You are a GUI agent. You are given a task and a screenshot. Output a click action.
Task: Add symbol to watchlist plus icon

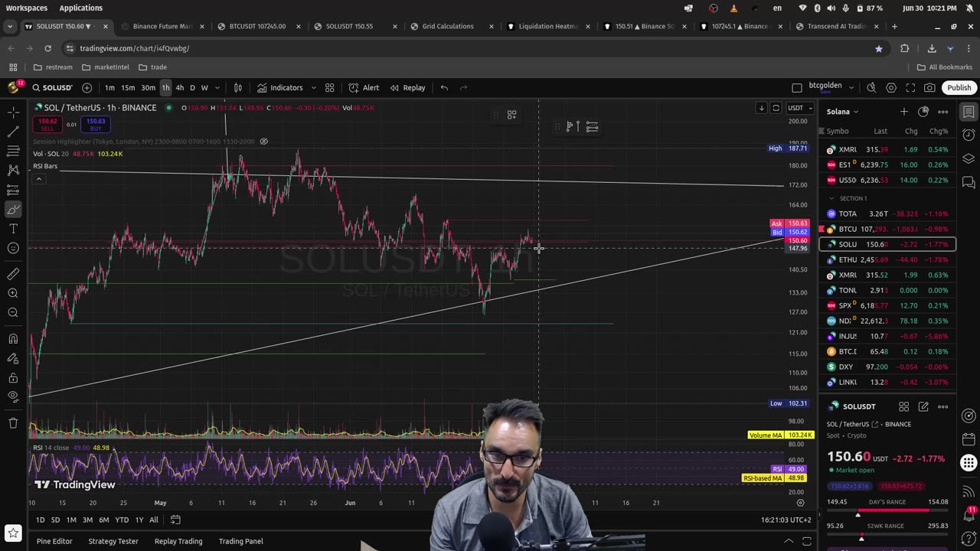(904, 112)
